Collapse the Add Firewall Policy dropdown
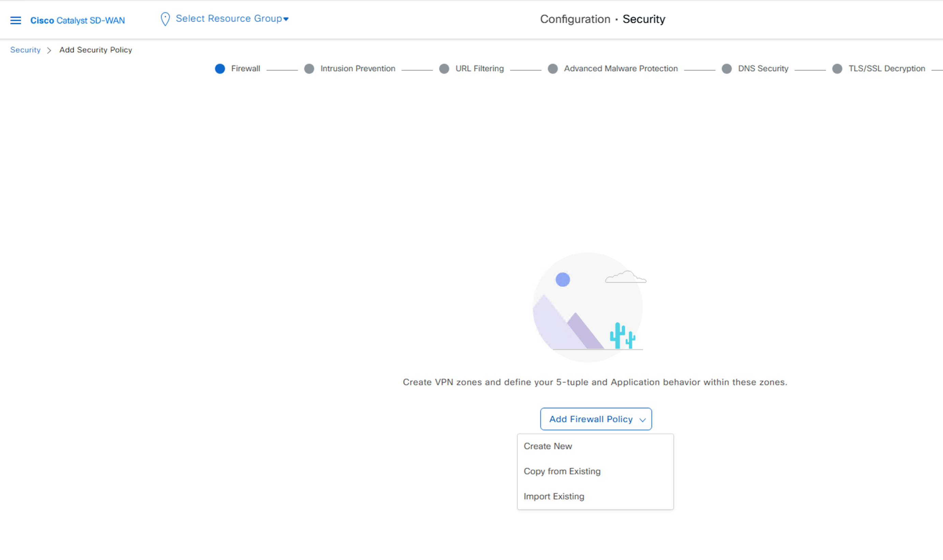 coord(596,419)
